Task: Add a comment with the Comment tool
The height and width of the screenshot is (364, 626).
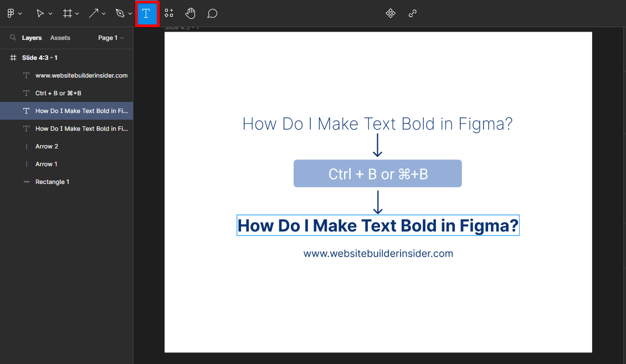Action: click(212, 13)
